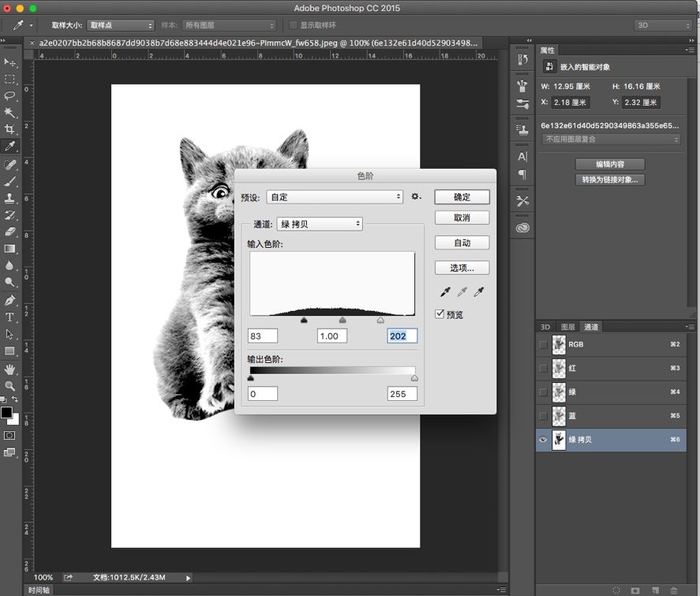The image size is (700, 596).
Task: Select the Type tool
Action: (x=9, y=317)
